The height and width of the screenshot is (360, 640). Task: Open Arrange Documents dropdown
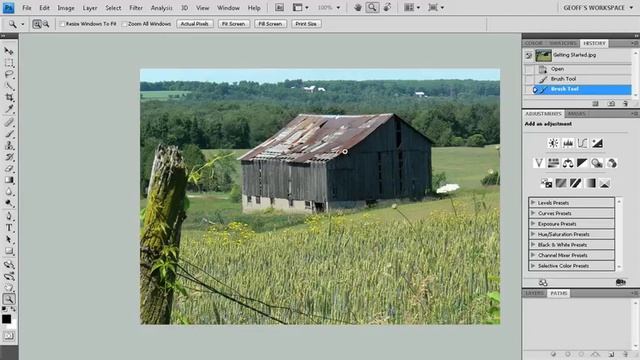click(x=411, y=7)
